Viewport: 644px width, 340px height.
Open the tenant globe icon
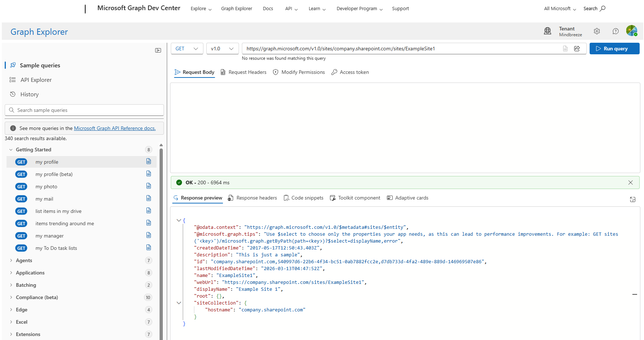pyautogui.click(x=548, y=31)
